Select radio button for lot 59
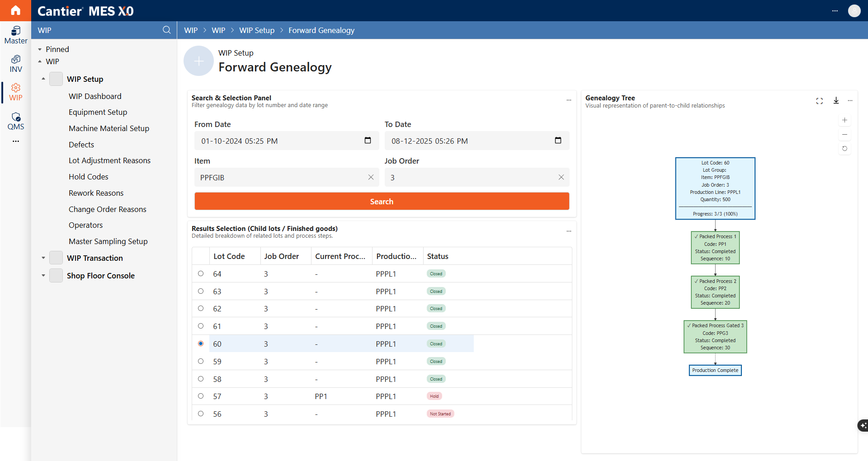This screenshot has height=461, width=868. (201, 361)
